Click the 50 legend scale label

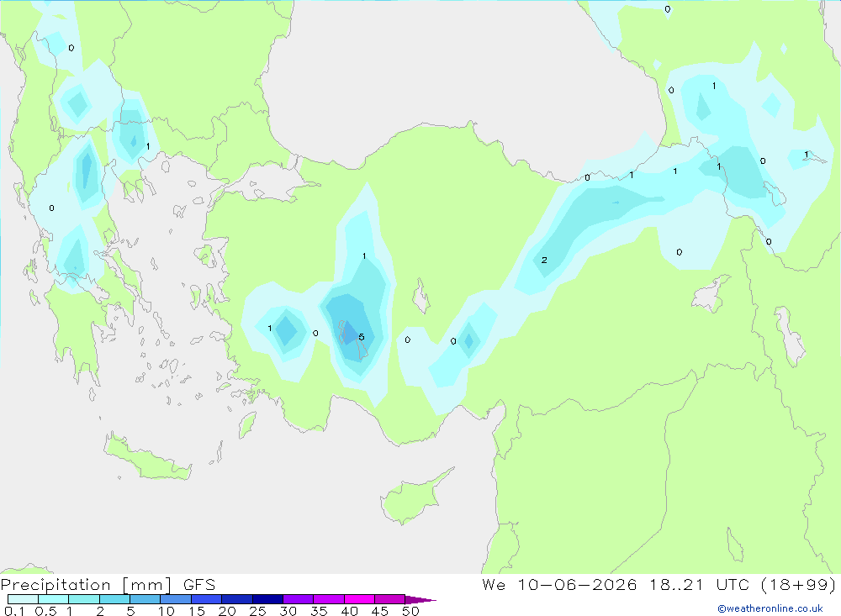pyautogui.click(x=410, y=611)
